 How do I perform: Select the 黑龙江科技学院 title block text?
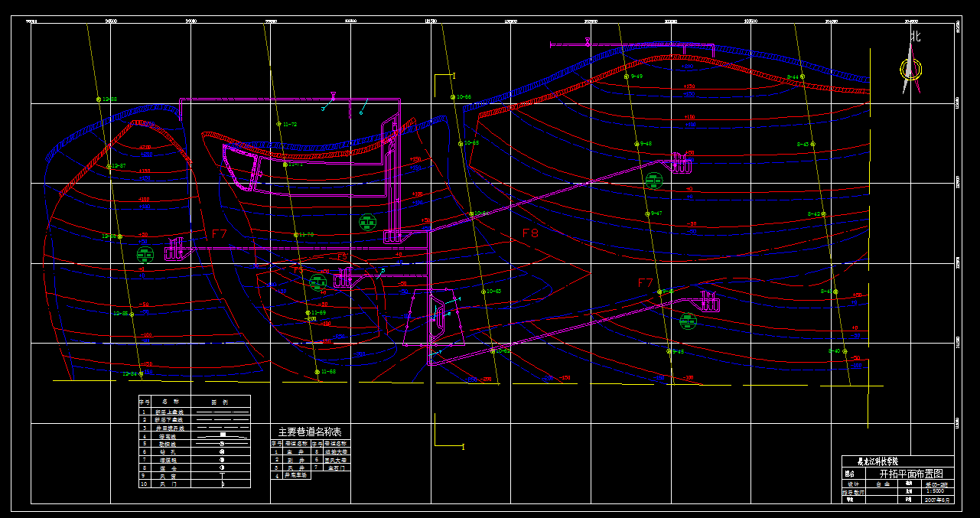878,461
